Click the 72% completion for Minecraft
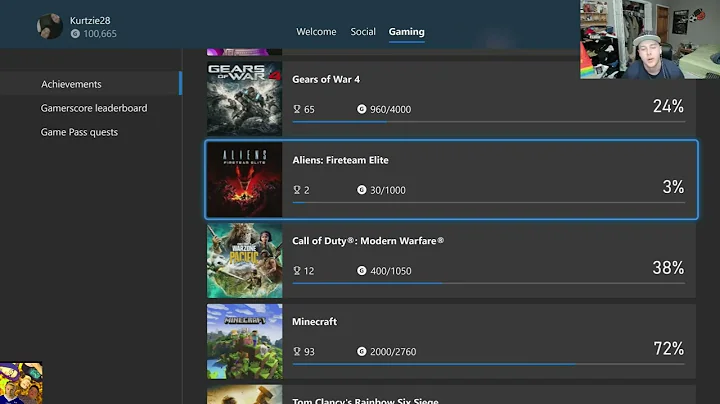This screenshot has width=720, height=404. 669,349
